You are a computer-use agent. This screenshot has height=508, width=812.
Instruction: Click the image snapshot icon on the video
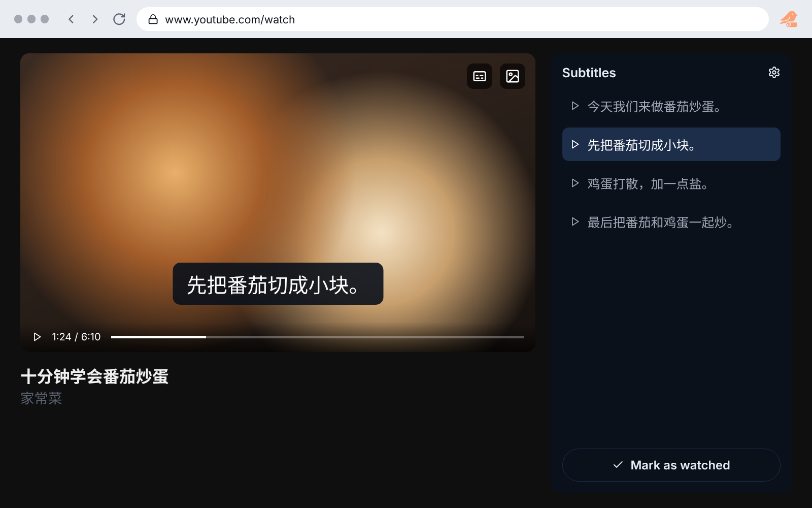pos(513,76)
